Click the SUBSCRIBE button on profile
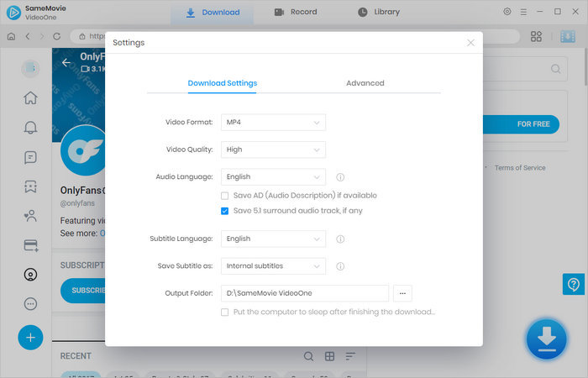Screen dimensions: 588x378 coord(83,291)
